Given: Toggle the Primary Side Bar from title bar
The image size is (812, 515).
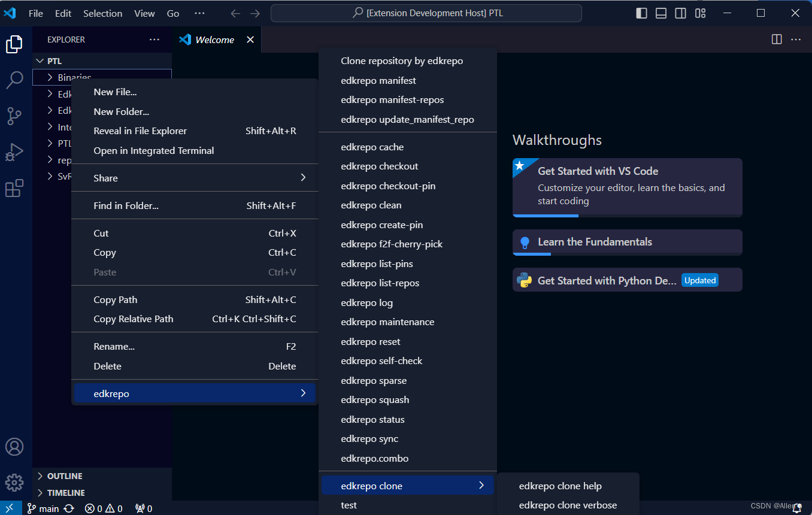Looking at the screenshot, I should pos(641,13).
